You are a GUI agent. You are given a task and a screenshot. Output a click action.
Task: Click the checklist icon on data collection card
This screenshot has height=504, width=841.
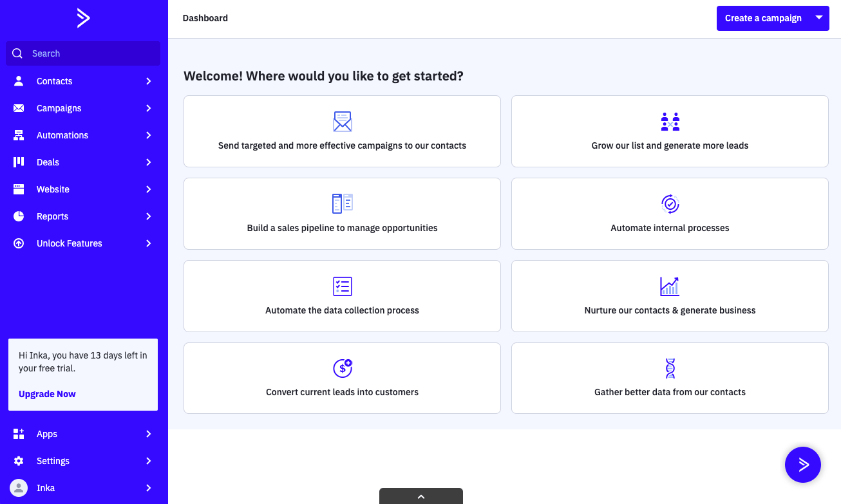tap(343, 286)
